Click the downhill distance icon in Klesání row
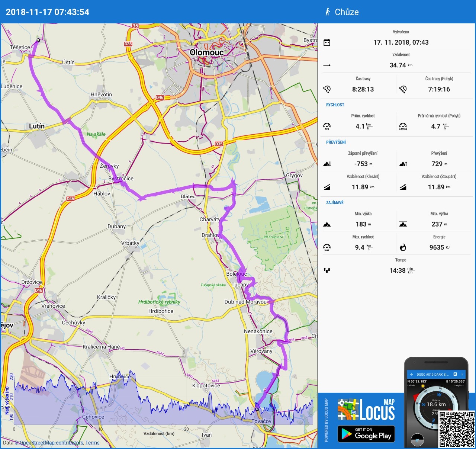Image resolution: width=476 pixels, height=449 pixels. point(327,187)
